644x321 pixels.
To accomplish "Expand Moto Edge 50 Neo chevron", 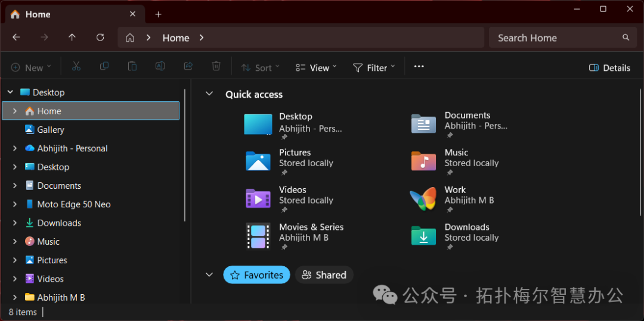I will 15,204.
